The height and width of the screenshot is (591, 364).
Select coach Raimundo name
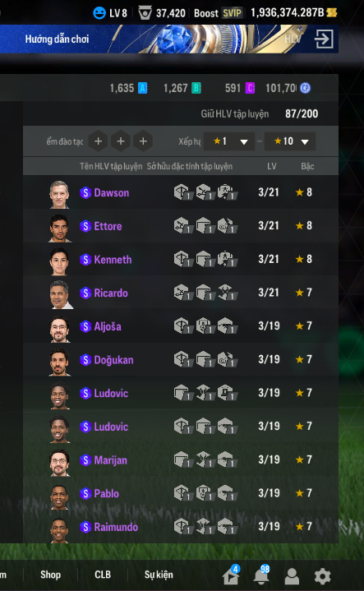116,527
